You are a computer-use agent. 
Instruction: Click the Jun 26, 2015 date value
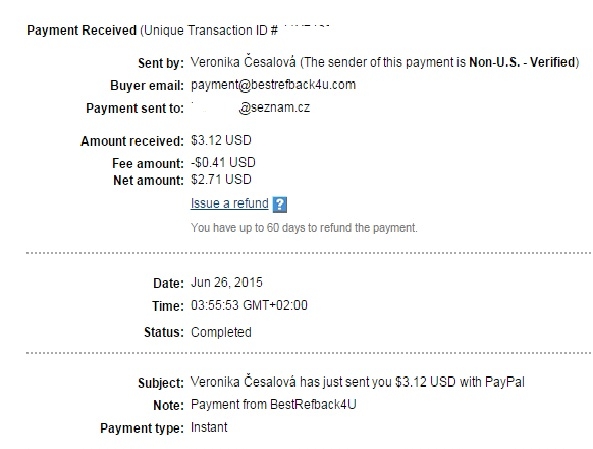pyautogui.click(x=227, y=282)
